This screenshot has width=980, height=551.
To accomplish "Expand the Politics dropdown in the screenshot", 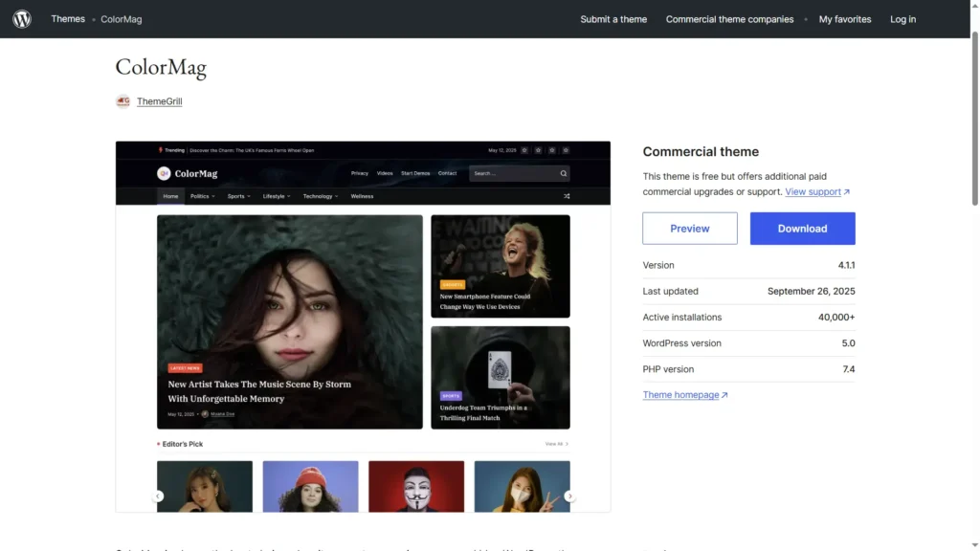I will click(203, 196).
